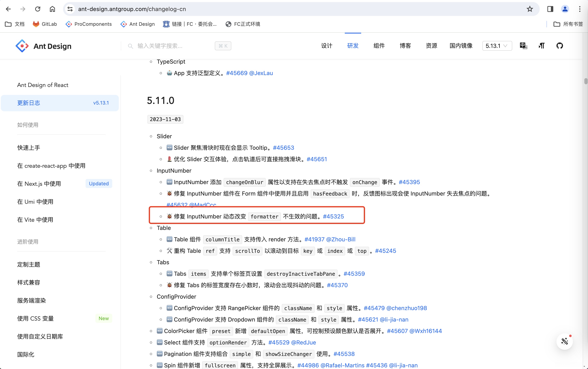Open the @Zhou-Bill contributor link
This screenshot has height=369, width=588.
tap(341, 239)
